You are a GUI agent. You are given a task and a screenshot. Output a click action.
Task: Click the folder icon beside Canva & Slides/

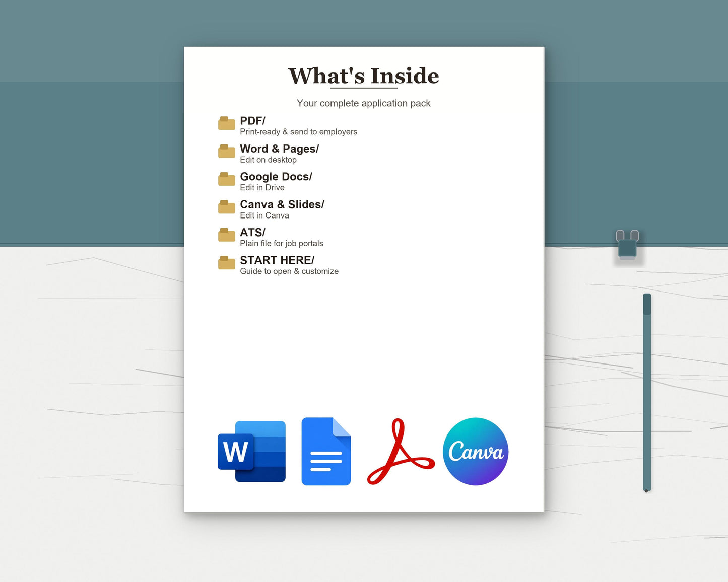[x=227, y=207]
